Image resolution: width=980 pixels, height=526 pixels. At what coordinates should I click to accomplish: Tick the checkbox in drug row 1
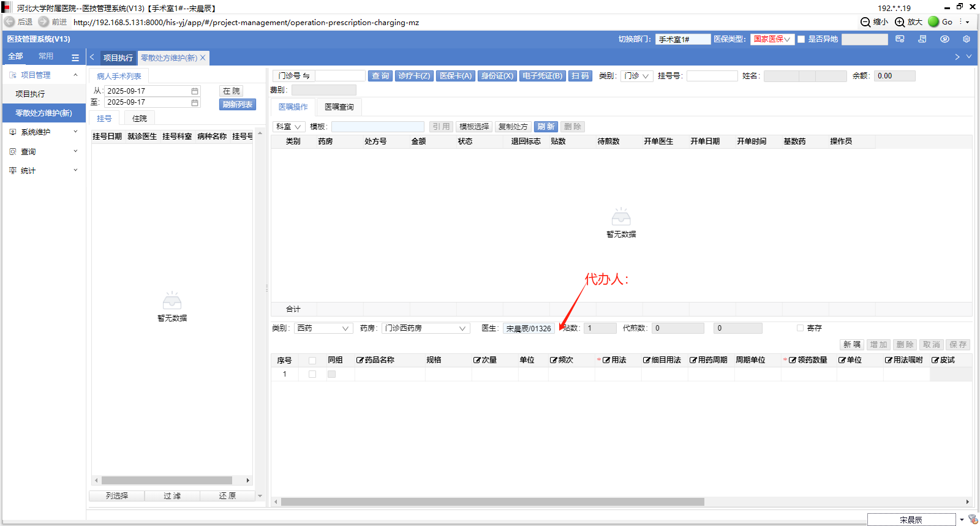click(312, 374)
